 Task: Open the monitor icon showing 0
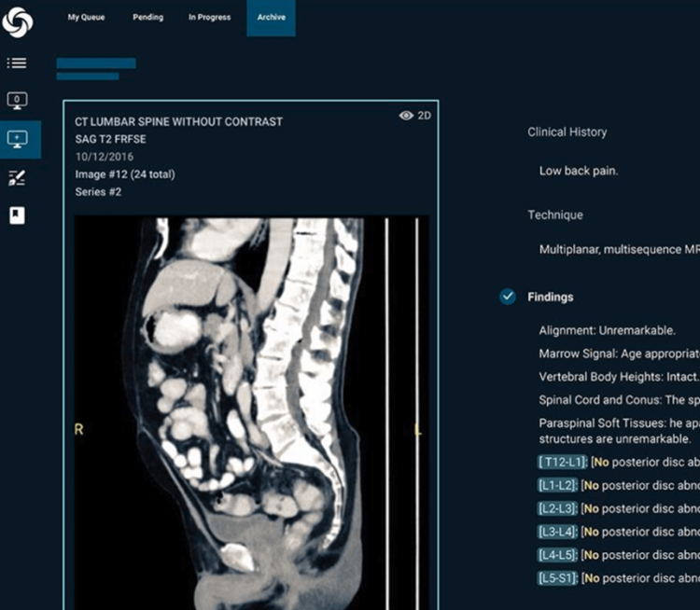tap(17, 101)
